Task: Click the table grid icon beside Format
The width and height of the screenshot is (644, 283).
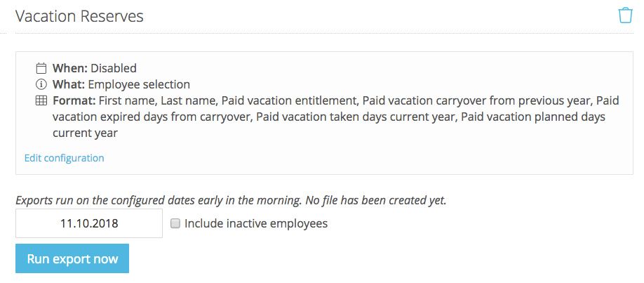Action: click(x=41, y=100)
